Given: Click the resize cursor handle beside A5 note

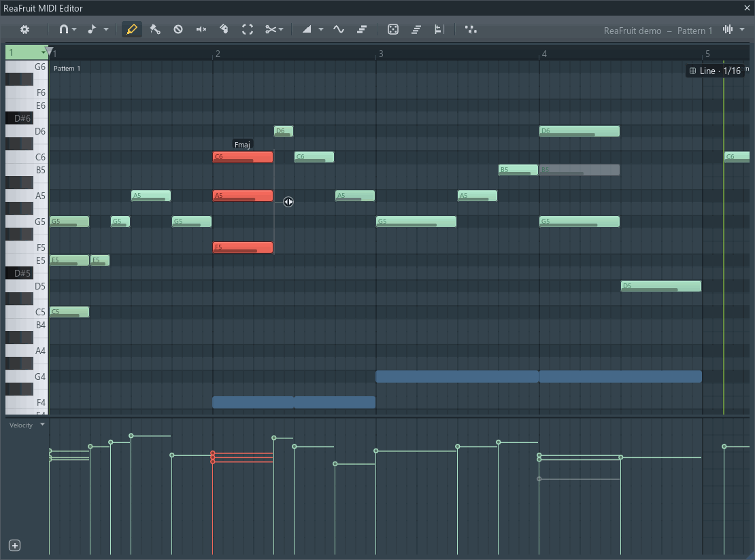Looking at the screenshot, I should coord(288,202).
